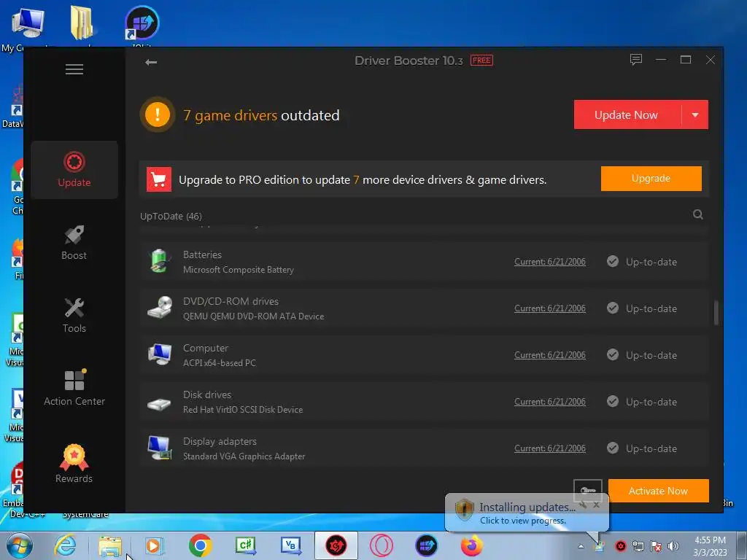Open the Action Center section
The image size is (747, 560).
(x=74, y=388)
